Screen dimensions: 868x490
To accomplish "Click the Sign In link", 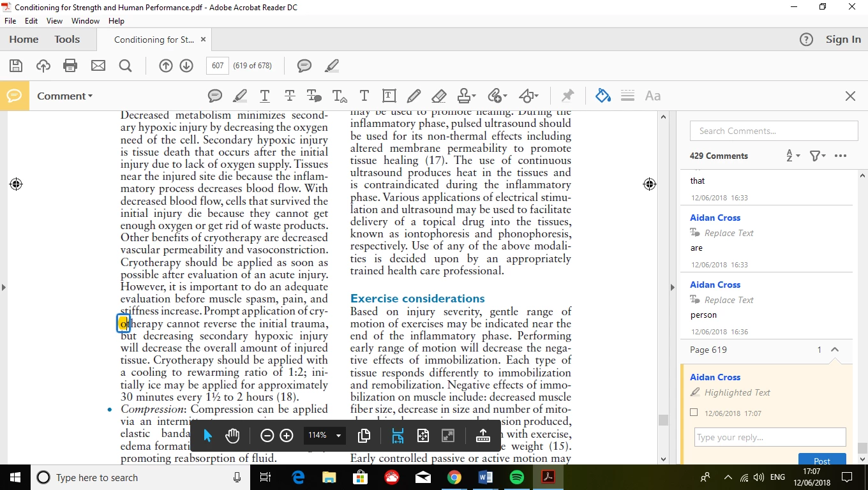I will (843, 40).
